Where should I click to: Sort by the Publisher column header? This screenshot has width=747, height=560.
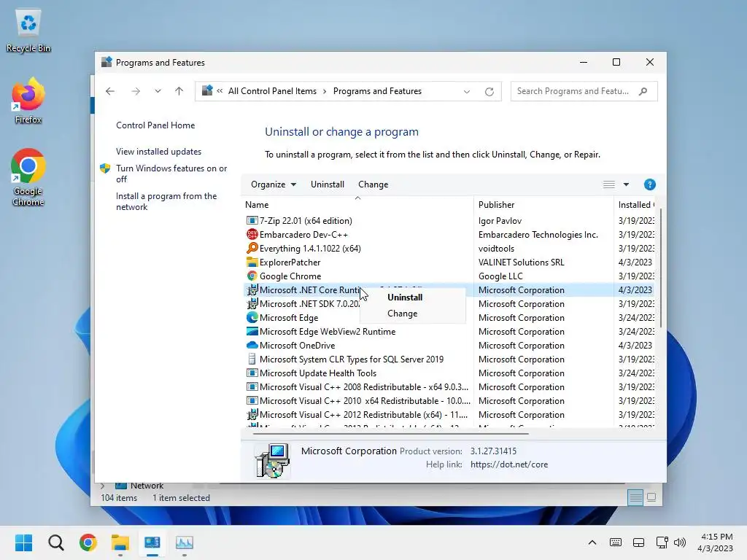coord(543,205)
